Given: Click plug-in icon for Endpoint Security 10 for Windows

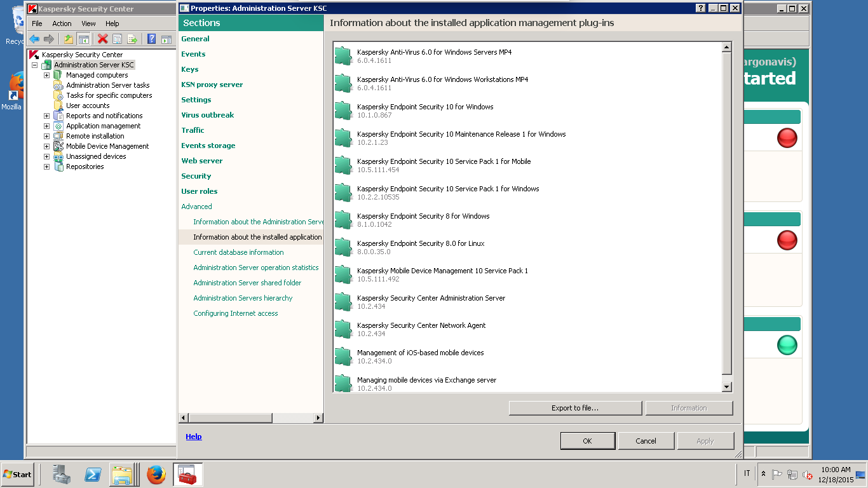Looking at the screenshot, I should [344, 111].
